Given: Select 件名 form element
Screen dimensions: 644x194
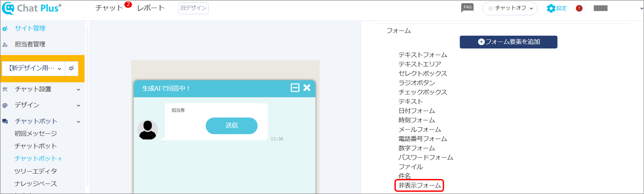Looking at the screenshot, I should click(405, 176).
